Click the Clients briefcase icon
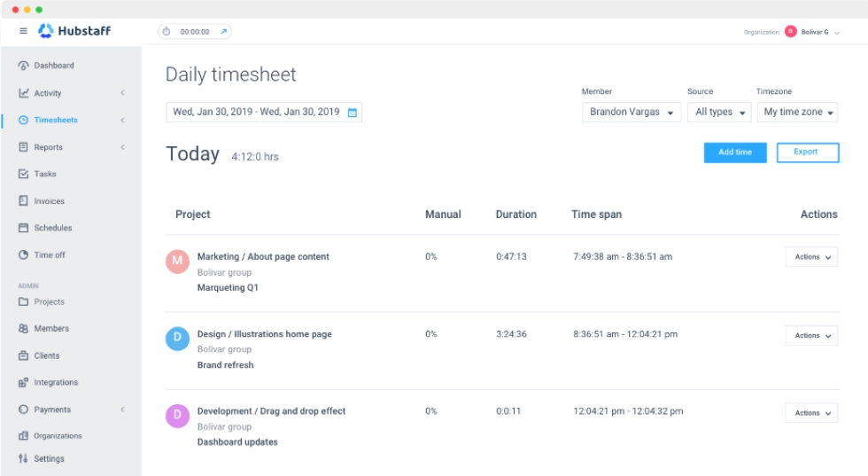The height and width of the screenshot is (476, 868). point(23,355)
